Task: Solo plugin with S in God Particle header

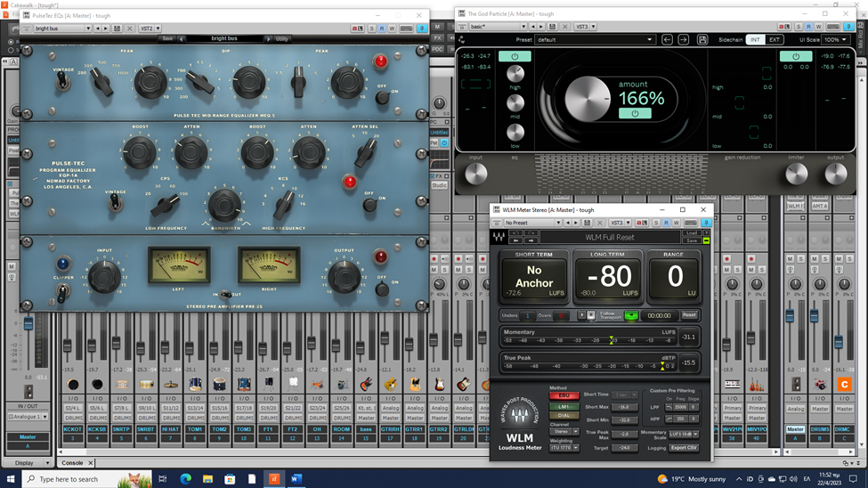Action: [799, 27]
